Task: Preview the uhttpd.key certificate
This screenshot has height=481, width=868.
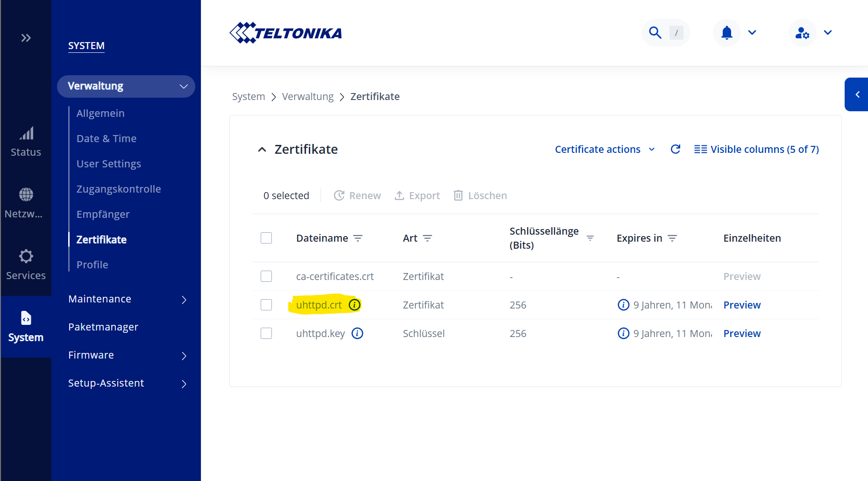Action: (x=742, y=333)
